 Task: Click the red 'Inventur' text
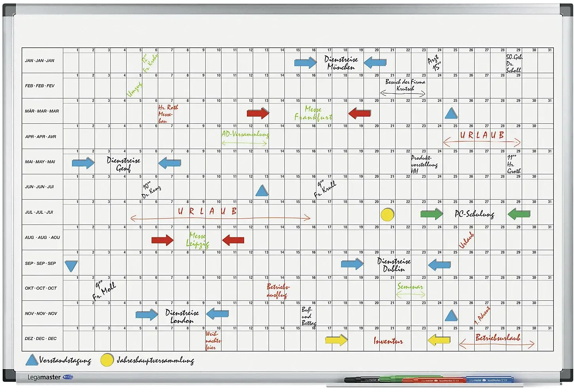click(388, 340)
